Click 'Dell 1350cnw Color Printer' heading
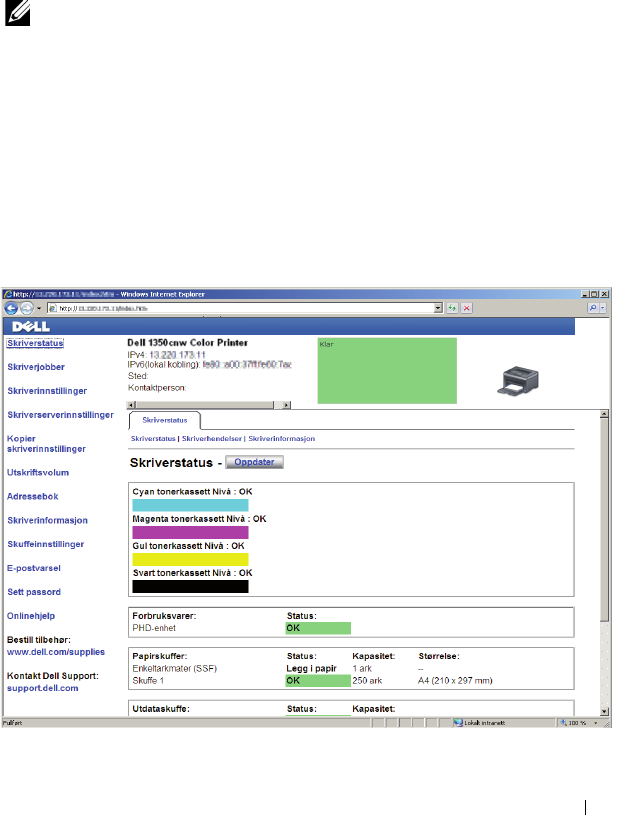This screenshot has height=815, width=642. [187, 343]
